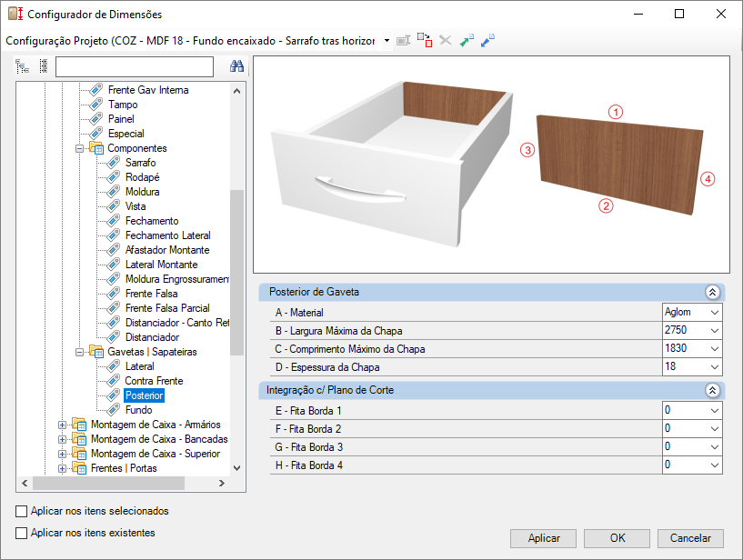Open the Comprimento Máximo da Chapa dropdown
The image size is (743, 560).
715,349
